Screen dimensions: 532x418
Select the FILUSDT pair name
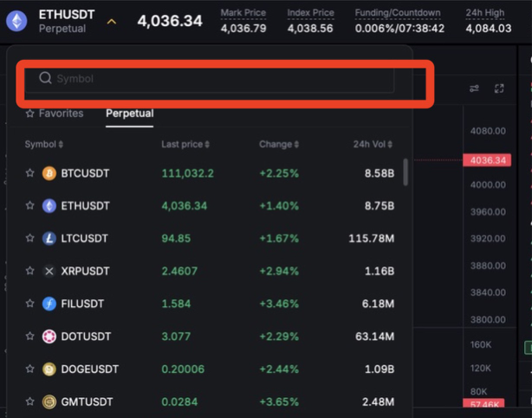(x=82, y=304)
